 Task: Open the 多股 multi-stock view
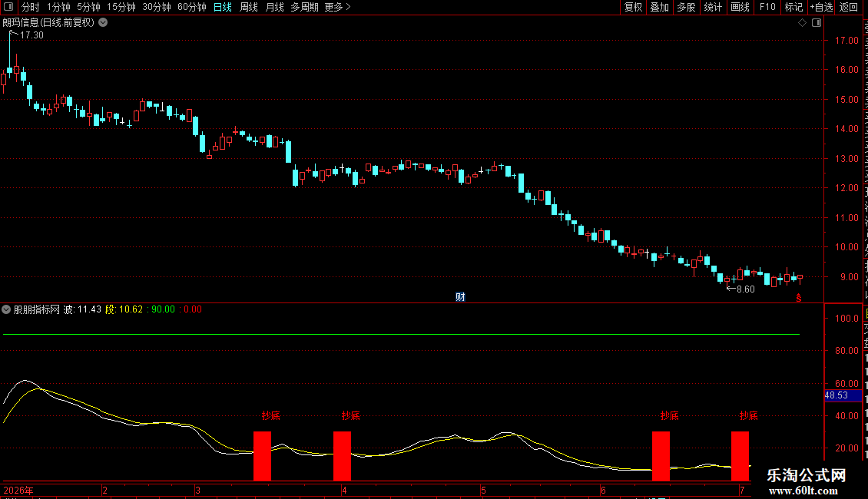686,7
